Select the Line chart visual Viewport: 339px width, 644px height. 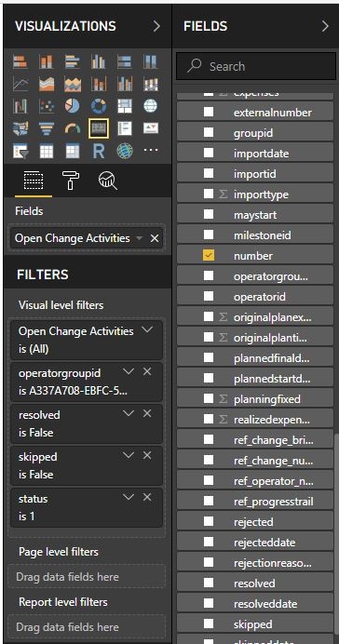tap(20, 84)
